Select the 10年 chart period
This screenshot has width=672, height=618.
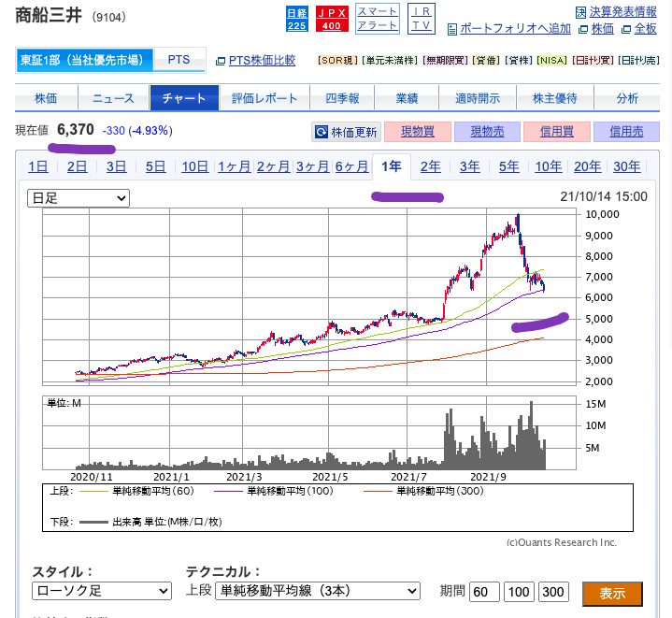(548, 166)
